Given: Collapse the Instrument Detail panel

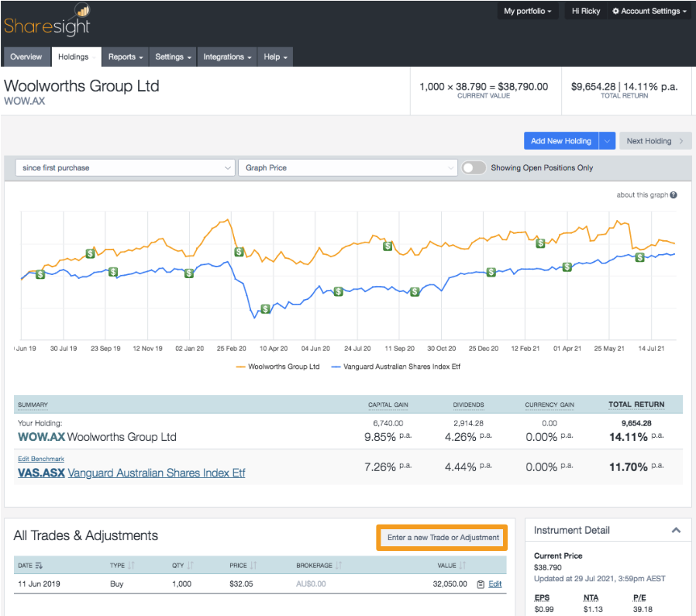Looking at the screenshot, I should click(x=676, y=530).
